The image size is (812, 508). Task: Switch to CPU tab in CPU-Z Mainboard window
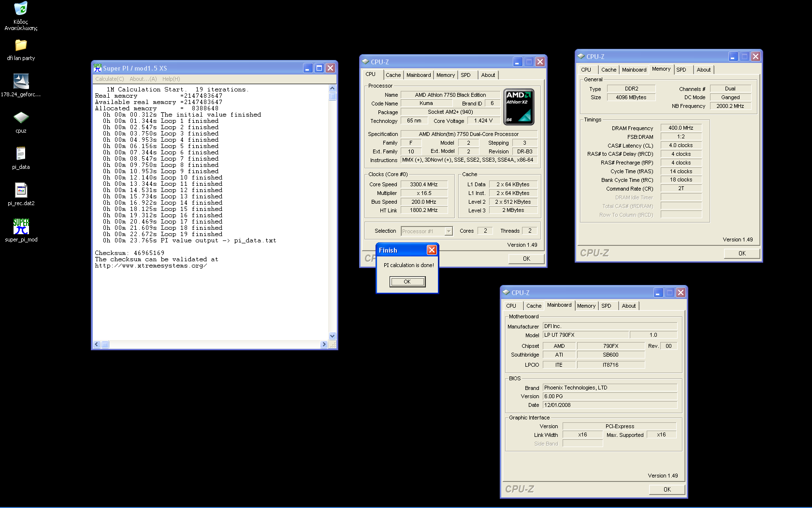[511, 306]
